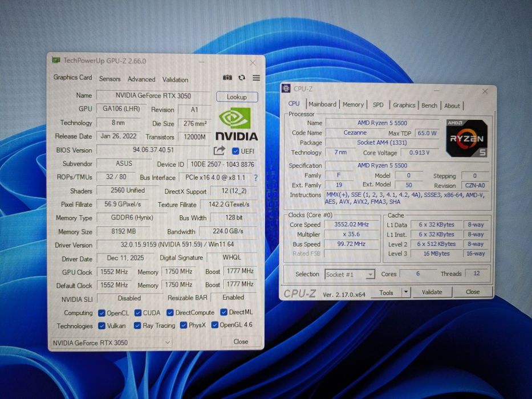The height and width of the screenshot is (399, 532).
Task: Click the NVIDIA logo in GPU-Z
Action: pyautogui.click(x=237, y=124)
